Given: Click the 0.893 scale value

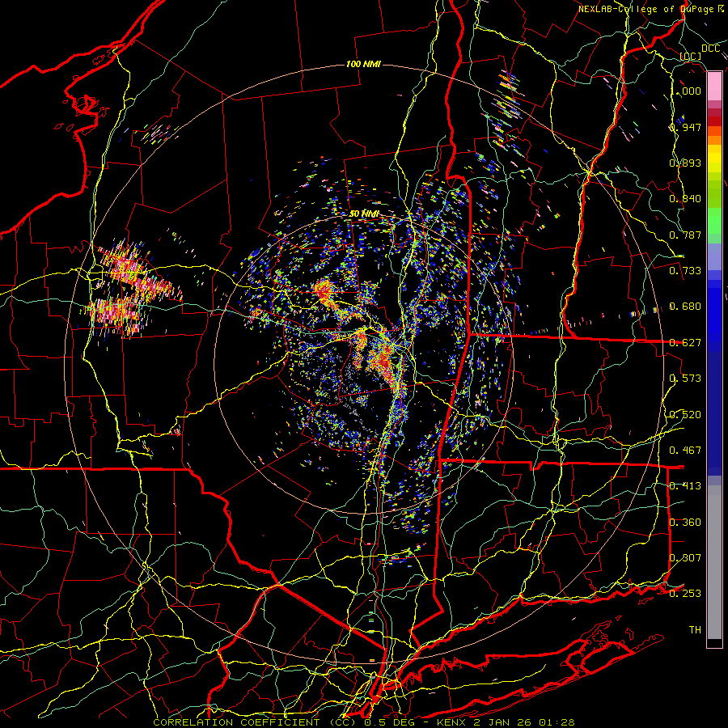Looking at the screenshot, I should (x=685, y=163).
